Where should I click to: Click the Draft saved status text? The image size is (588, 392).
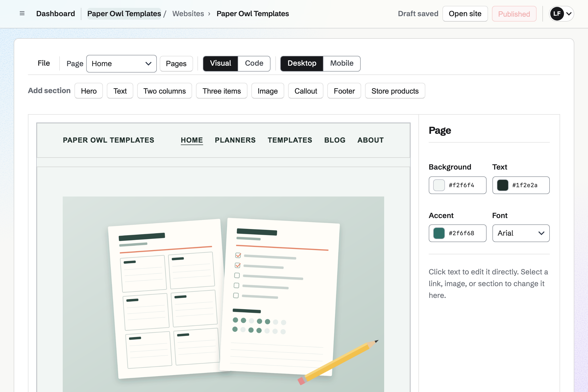click(x=418, y=13)
